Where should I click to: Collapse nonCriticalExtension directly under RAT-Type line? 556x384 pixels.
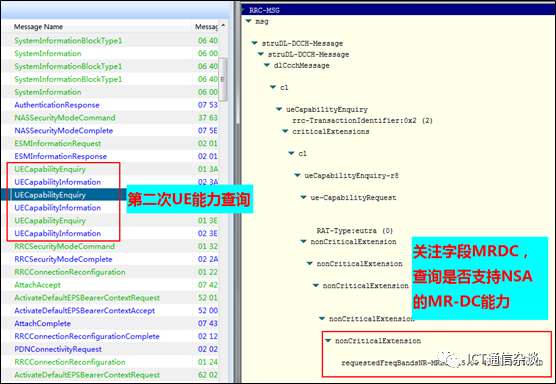click(304, 241)
